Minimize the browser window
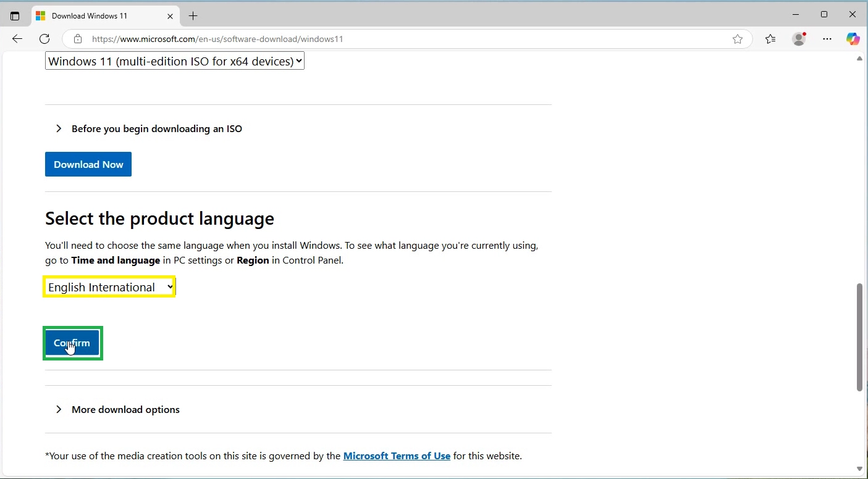 [796, 15]
